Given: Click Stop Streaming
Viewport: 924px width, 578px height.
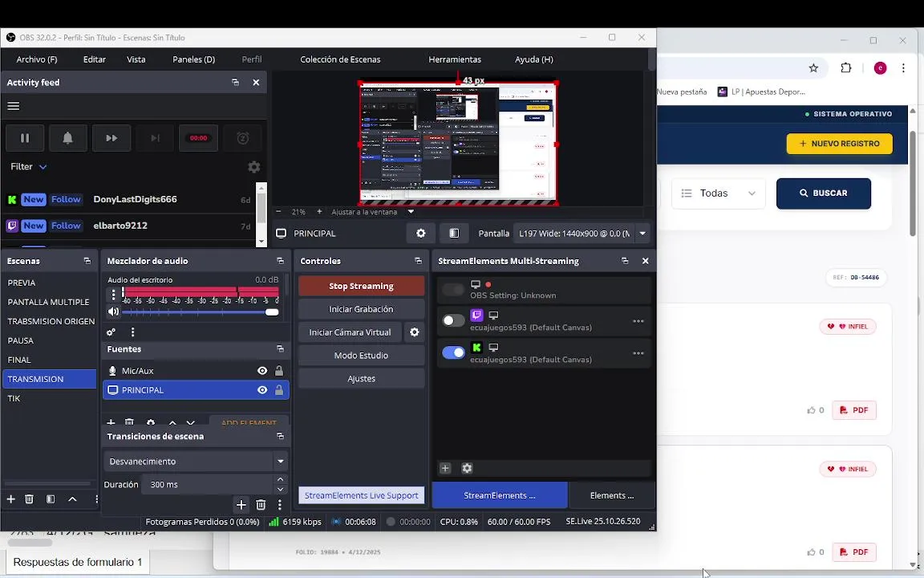Looking at the screenshot, I should click(x=361, y=286).
